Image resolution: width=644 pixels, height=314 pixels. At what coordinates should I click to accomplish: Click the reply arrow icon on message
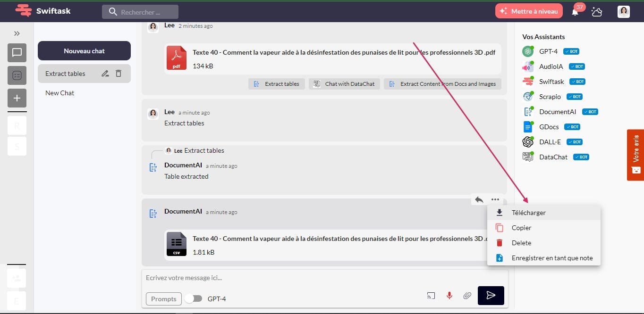[x=479, y=199]
